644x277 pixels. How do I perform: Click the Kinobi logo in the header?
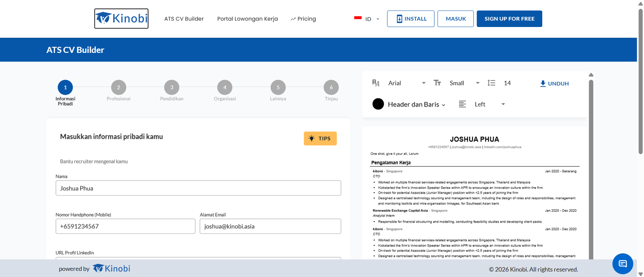click(x=121, y=19)
